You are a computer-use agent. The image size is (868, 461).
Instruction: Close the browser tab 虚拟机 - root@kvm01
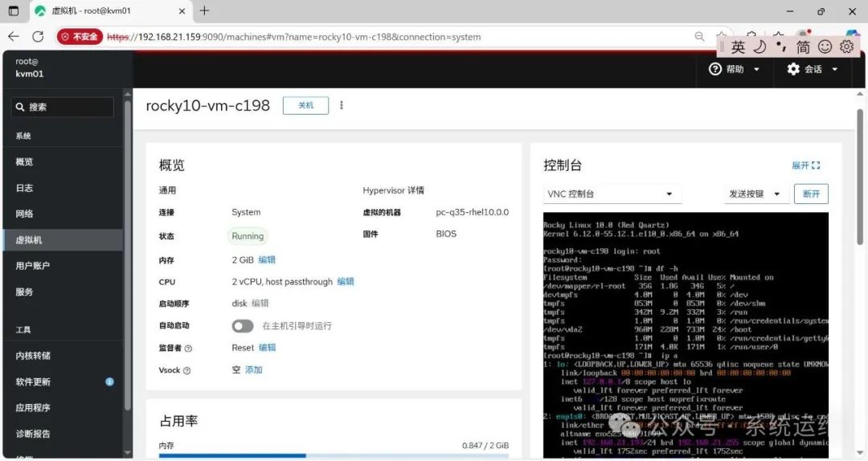(182, 11)
